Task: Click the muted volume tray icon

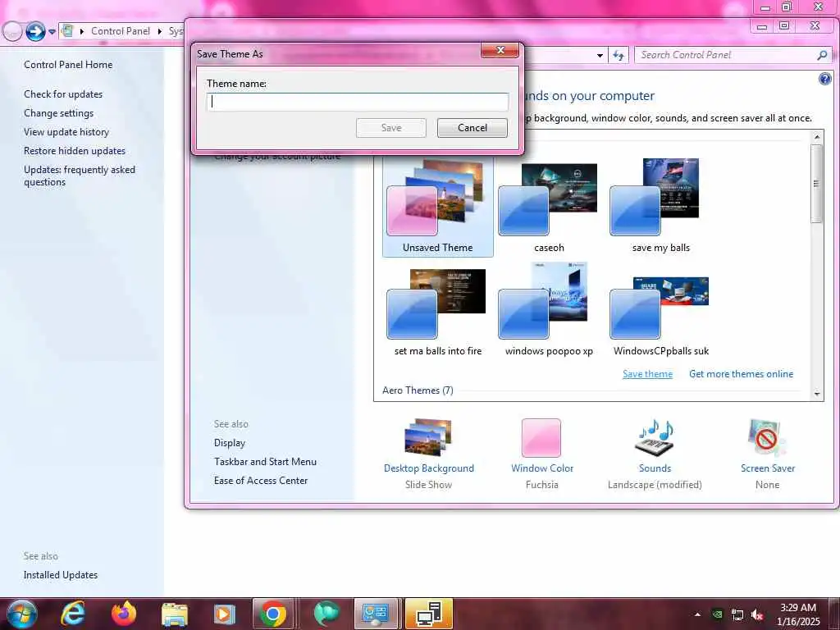Action: click(757, 615)
